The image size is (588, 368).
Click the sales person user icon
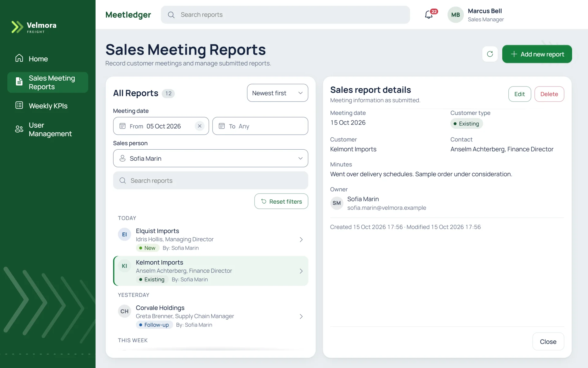123,158
